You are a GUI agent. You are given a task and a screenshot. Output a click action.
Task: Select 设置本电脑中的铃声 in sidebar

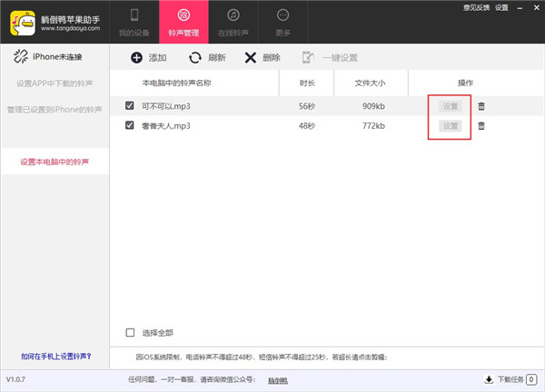pos(54,163)
